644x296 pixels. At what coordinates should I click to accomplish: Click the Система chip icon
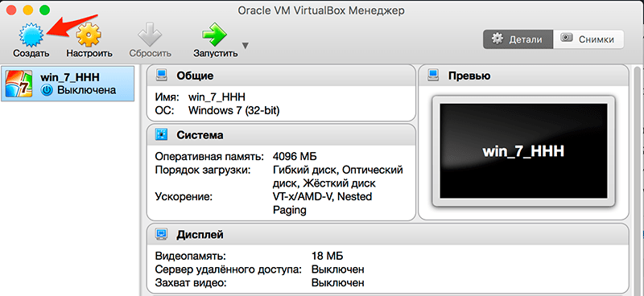tap(162, 134)
